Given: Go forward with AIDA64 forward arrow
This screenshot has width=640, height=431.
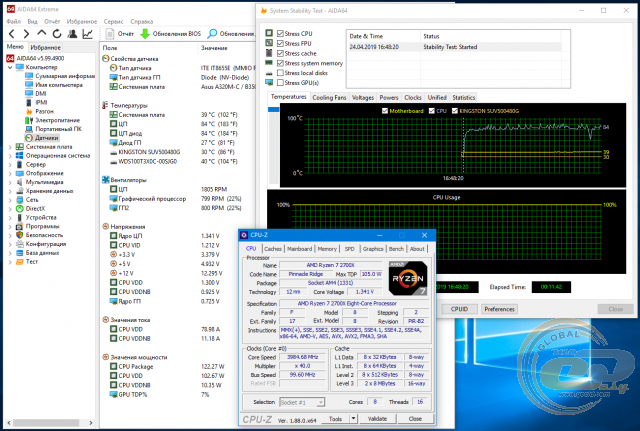Looking at the screenshot, I should coord(26,34).
